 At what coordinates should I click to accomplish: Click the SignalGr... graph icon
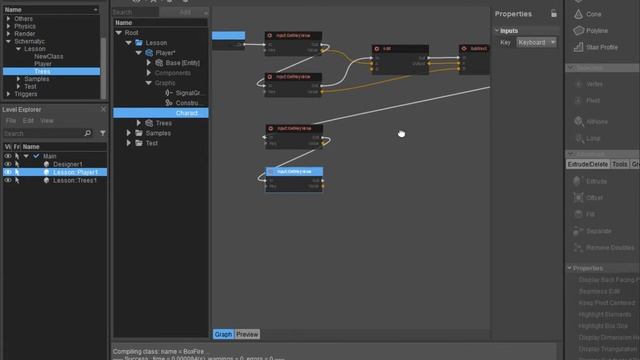pos(169,93)
